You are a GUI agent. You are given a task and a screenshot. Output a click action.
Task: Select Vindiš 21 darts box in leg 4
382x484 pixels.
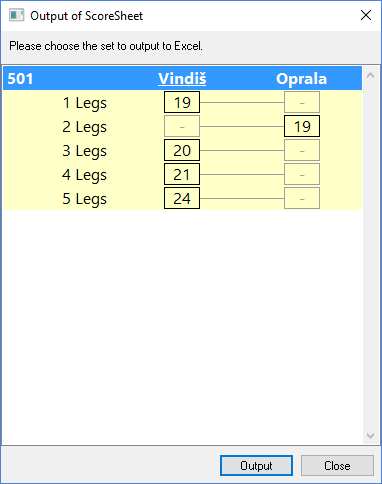[x=182, y=174]
